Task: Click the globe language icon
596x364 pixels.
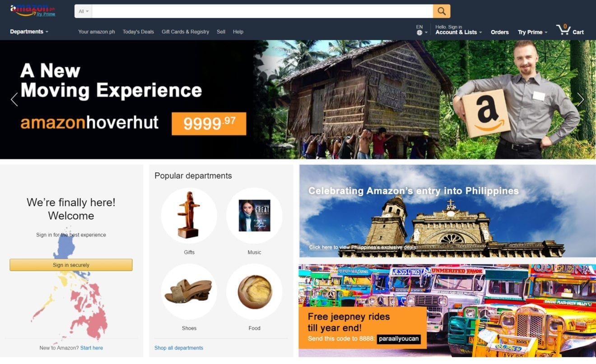Action: point(419,32)
